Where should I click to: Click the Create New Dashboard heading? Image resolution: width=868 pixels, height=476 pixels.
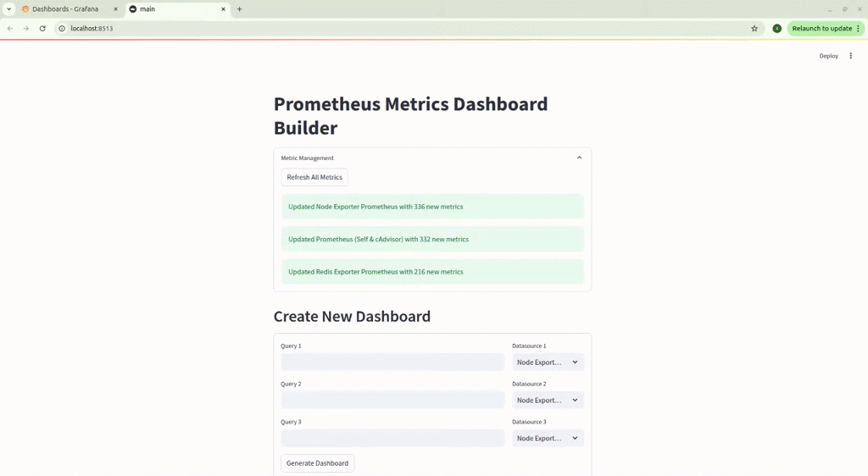click(x=352, y=316)
